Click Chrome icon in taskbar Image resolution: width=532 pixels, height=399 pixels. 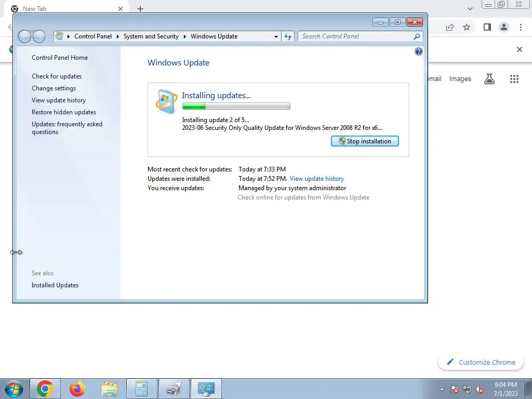(x=45, y=389)
